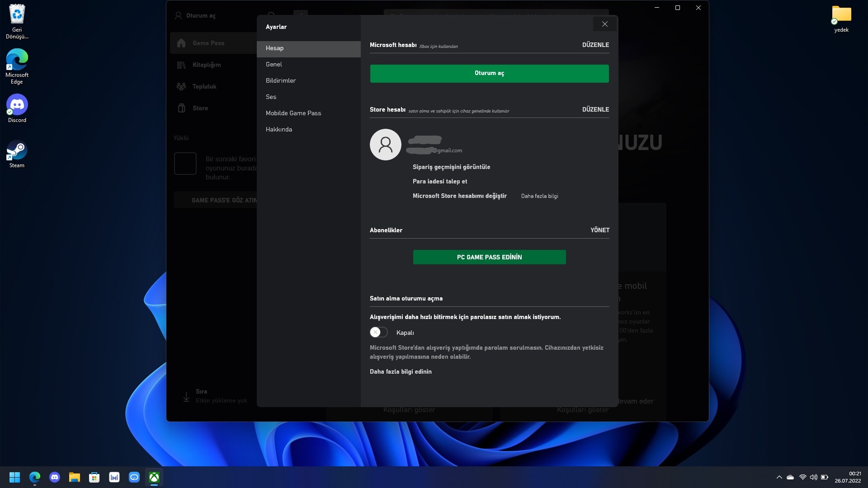Select the Genel settings tab
868x488 pixels.
[309, 65]
